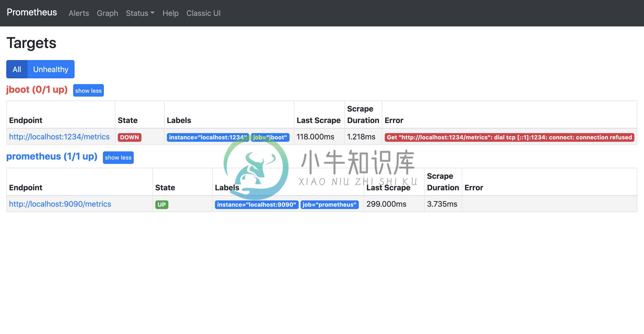Click the http://localhost:9090/metrics endpoint link

pos(60,204)
